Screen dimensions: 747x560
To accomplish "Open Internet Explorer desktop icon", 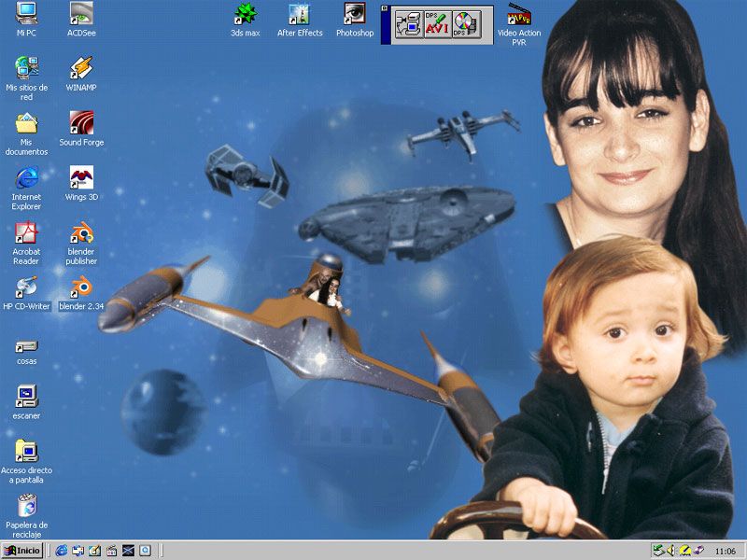I will (27, 188).
